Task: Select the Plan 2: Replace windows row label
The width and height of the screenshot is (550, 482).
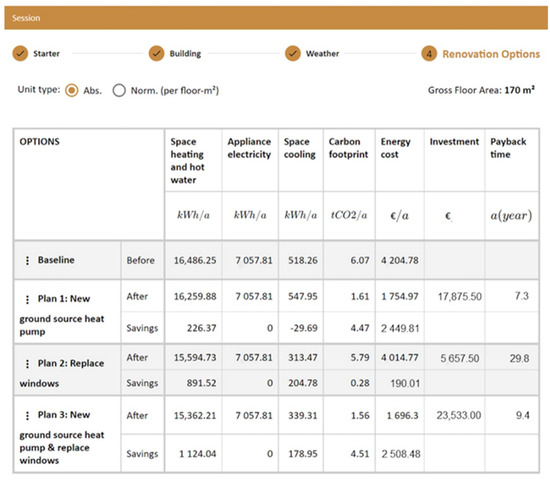Action: click(x=62, y=373)
